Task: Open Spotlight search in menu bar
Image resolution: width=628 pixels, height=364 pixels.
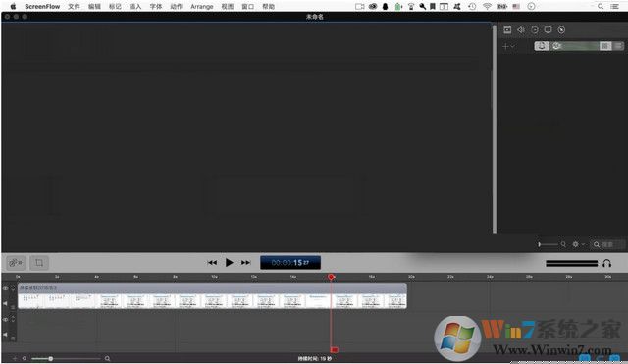Action: click(601, 7)
